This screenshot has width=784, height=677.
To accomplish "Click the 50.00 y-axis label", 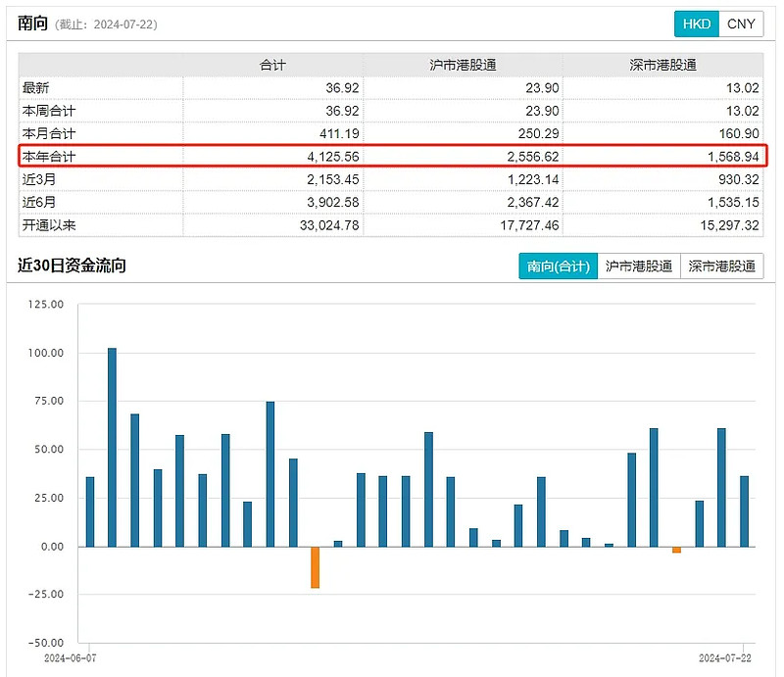I will [49, 450].
